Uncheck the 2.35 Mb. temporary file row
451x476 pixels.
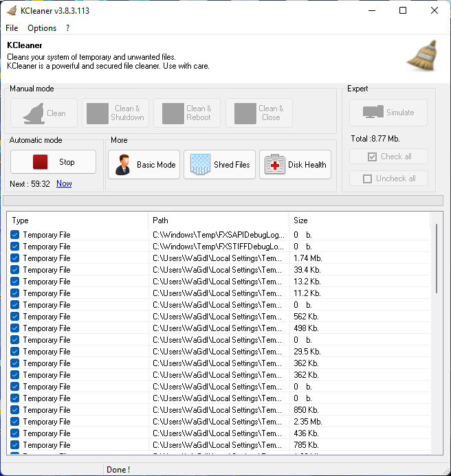point(14,421)
